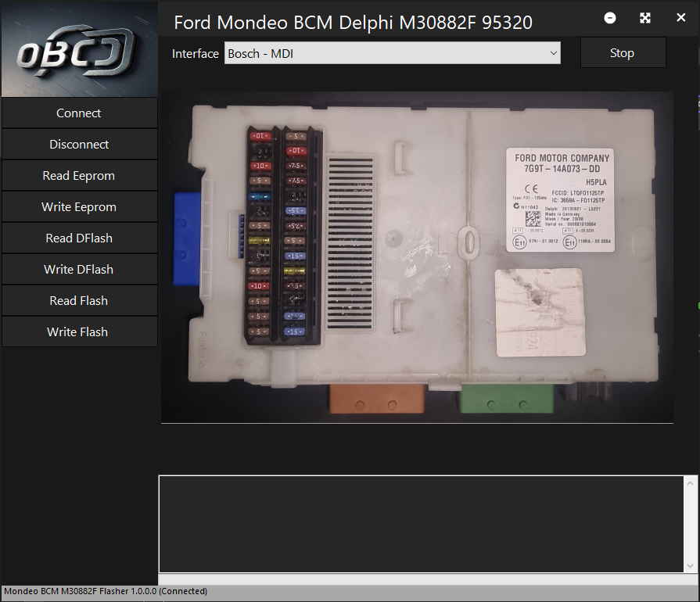Choose Read Flash
This screenshot has width=700, height=602.
point(79,301)
